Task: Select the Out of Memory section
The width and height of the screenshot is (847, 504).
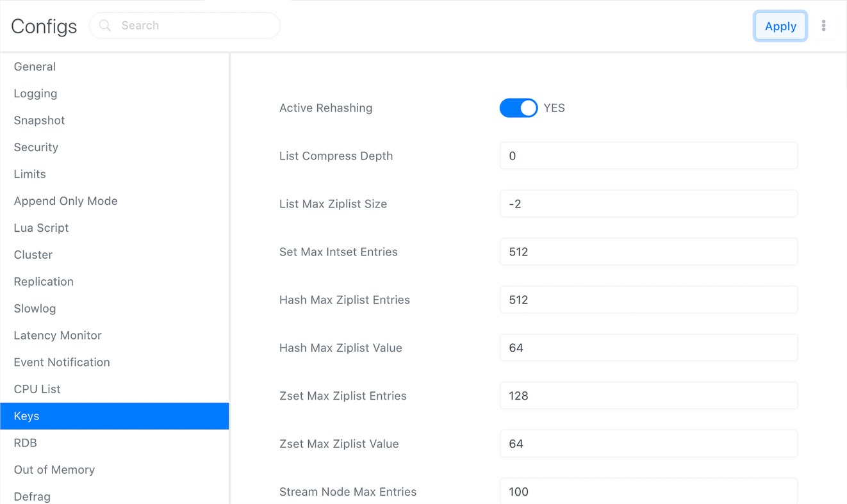Action: click(54, 470)
